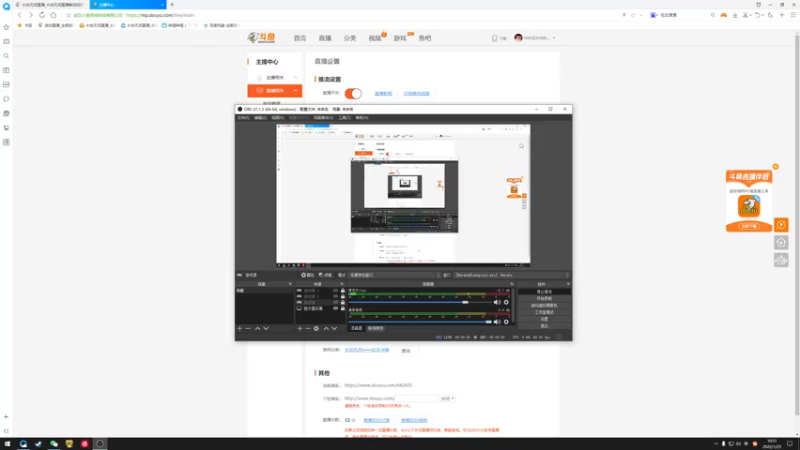
Task: Adjust the second mixer channel volume slider
Action: [x=419, y=322]
